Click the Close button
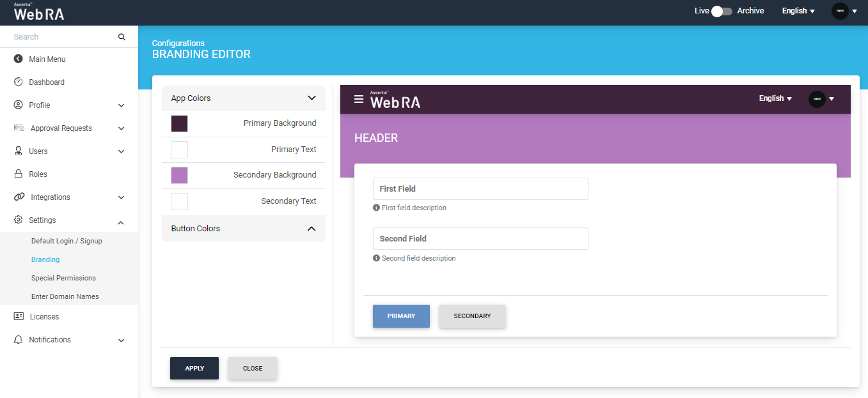The image size is (868, 398). click(253, 369)
